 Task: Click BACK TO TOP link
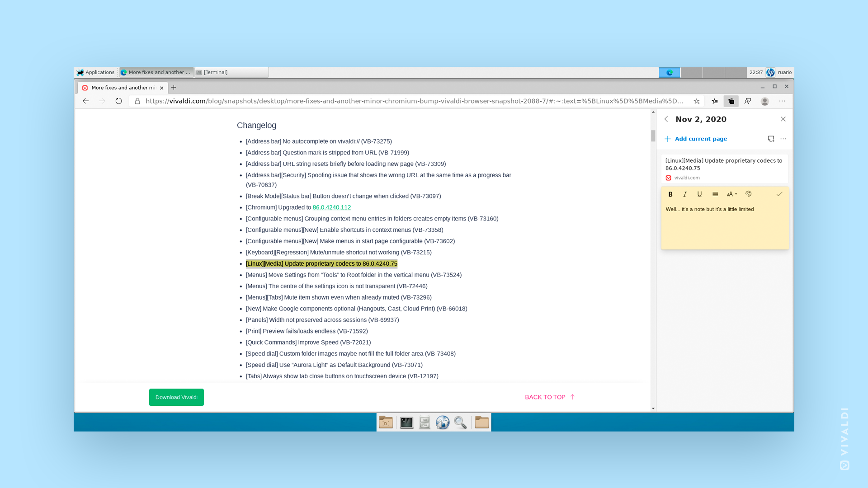550,397
